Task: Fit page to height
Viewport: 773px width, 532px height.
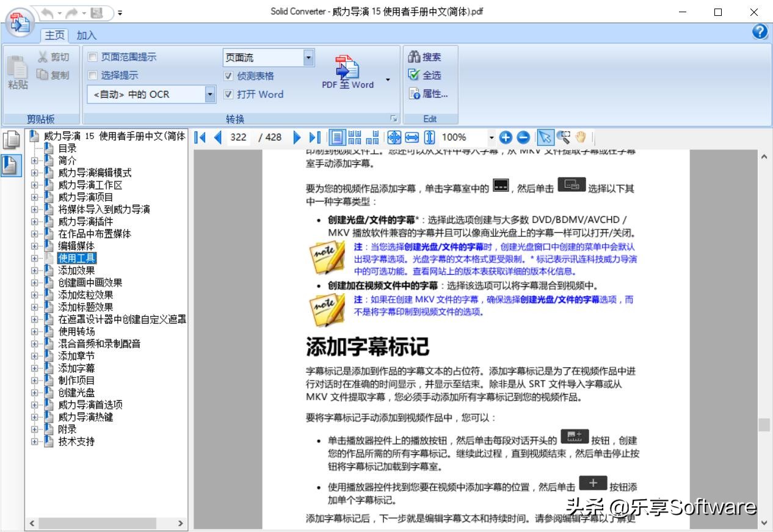Action: pos(429,137)
